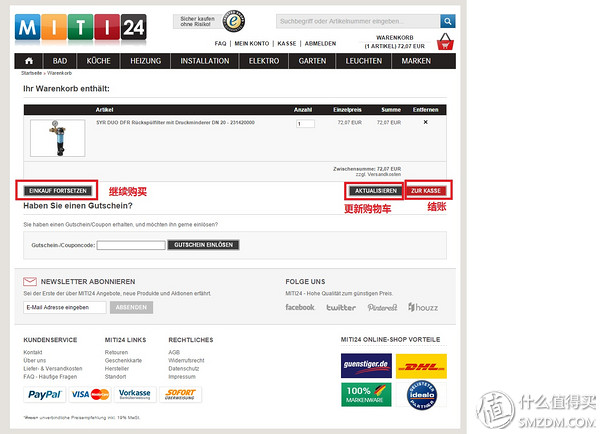Open the AGB footer link
This screenshot has height=434, width=600.
click(x=174, y=352)
